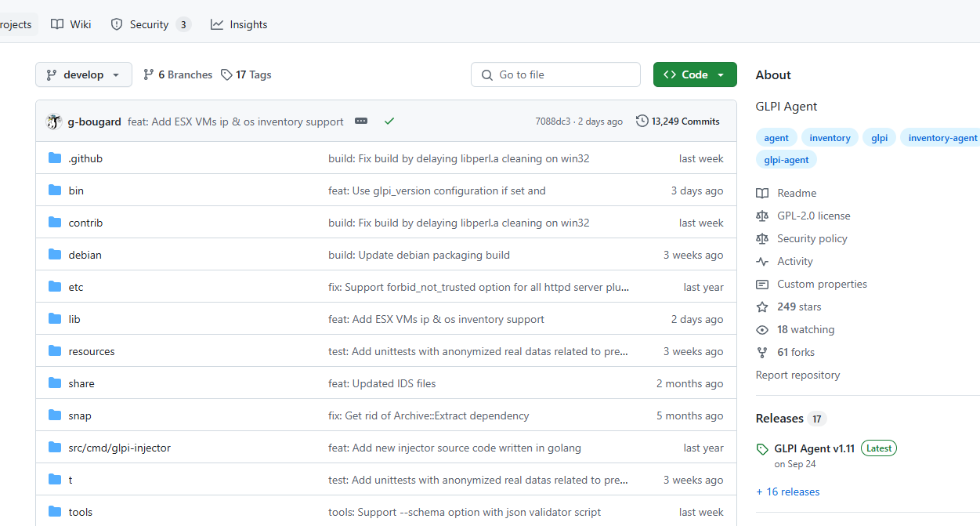View the 17 Tags link

coord(246,74)
